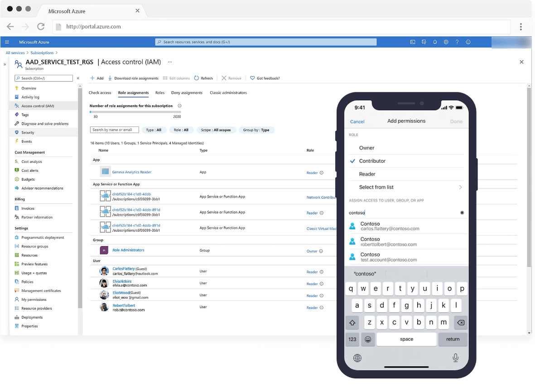535x392 pixels.
Task: Switch to Roles tab
Action: click(159, 93)
